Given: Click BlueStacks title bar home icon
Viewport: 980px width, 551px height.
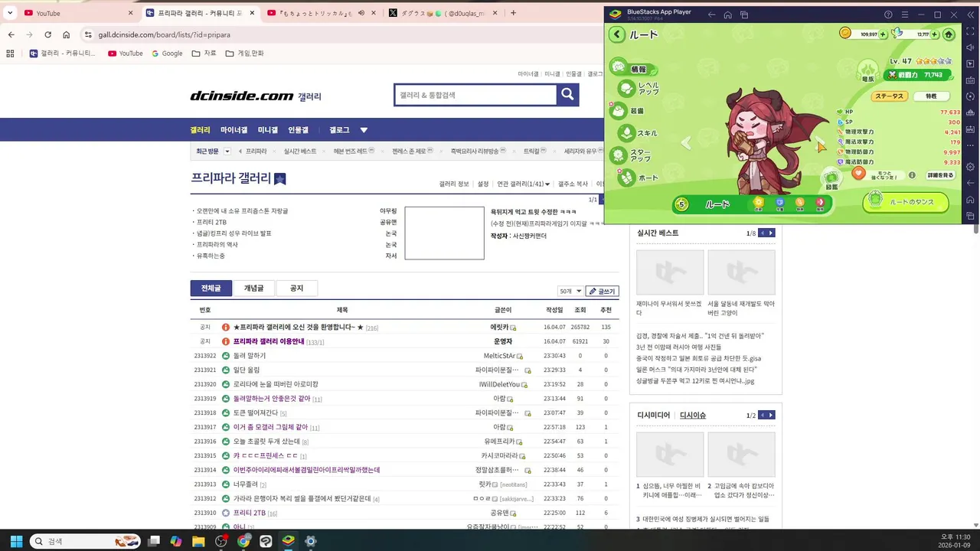Looking at the screenshot, I should pos(727,15).
